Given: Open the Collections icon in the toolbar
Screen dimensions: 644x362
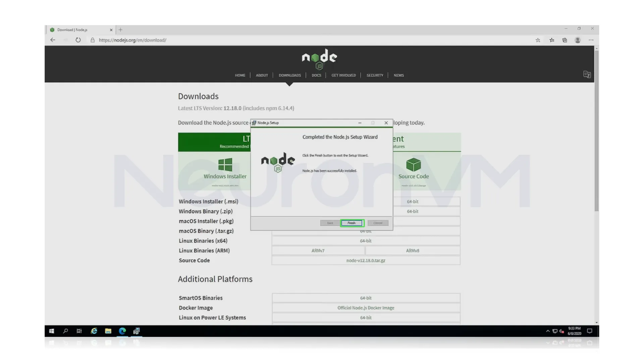Looking at the screenshot, I should [565, 40].
